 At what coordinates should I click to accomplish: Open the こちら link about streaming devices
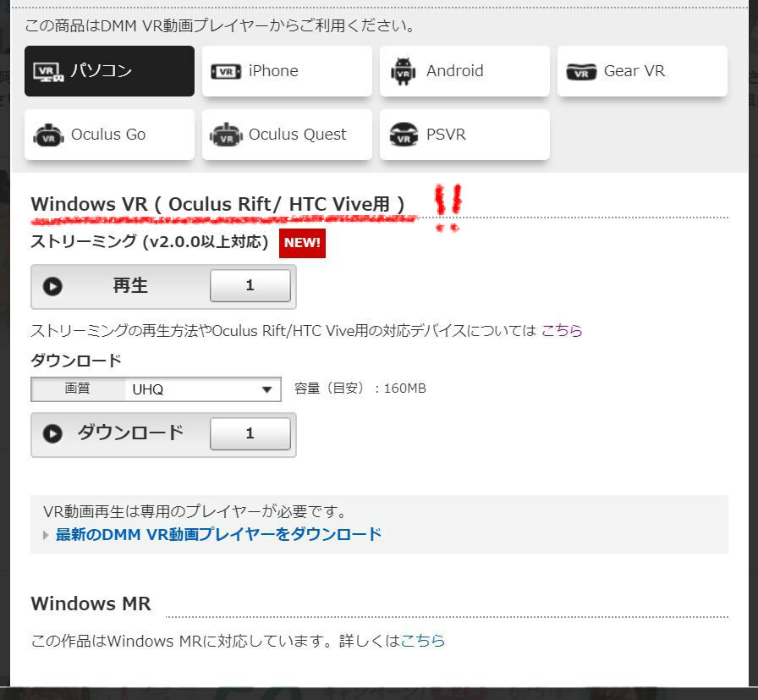[562, 330]
